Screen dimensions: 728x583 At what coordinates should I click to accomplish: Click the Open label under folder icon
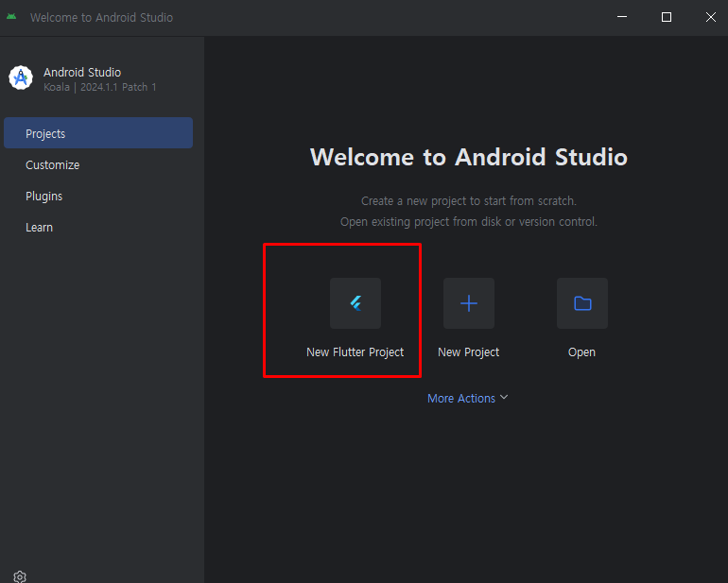tap(581, 352)
